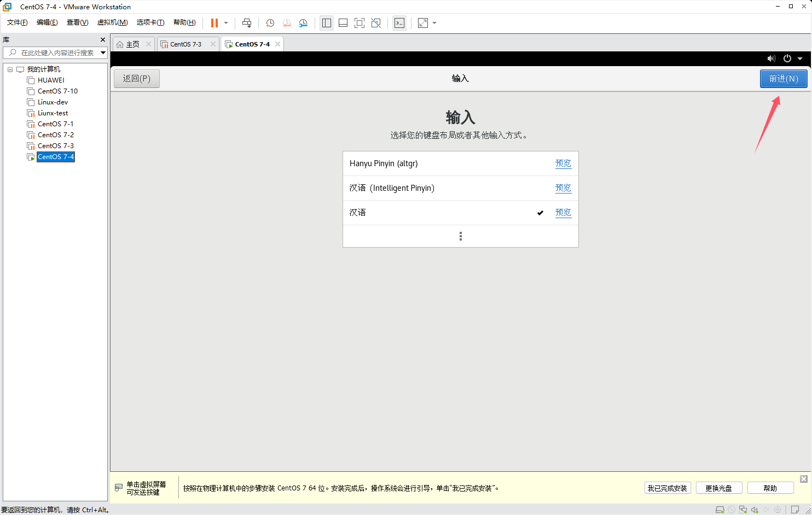
Task: Open the 文件(F) menu
Action: tap(18, 22)
